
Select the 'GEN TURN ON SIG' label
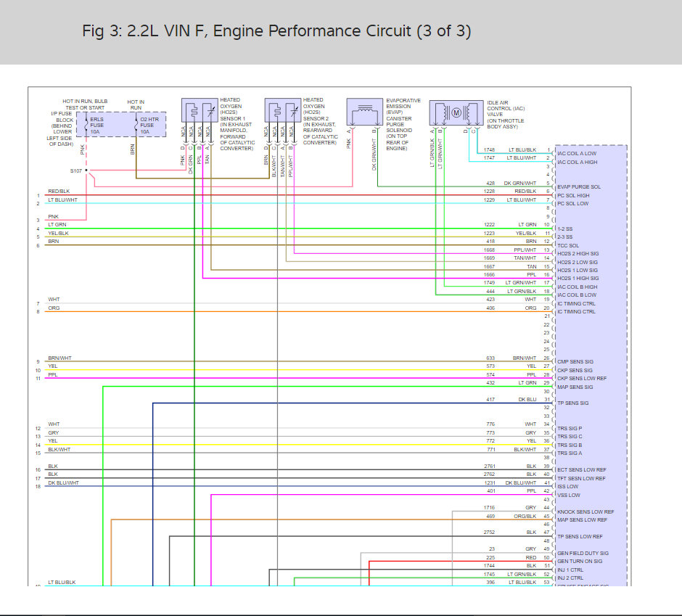[x=580, y=562]
